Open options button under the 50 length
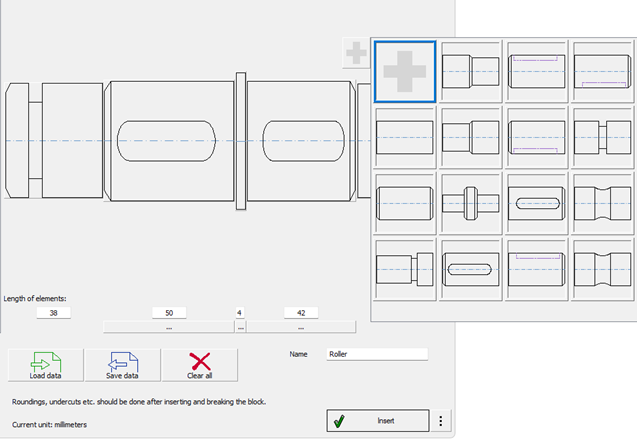The width and height of the screenshot is (637, 439). (169, 326)
